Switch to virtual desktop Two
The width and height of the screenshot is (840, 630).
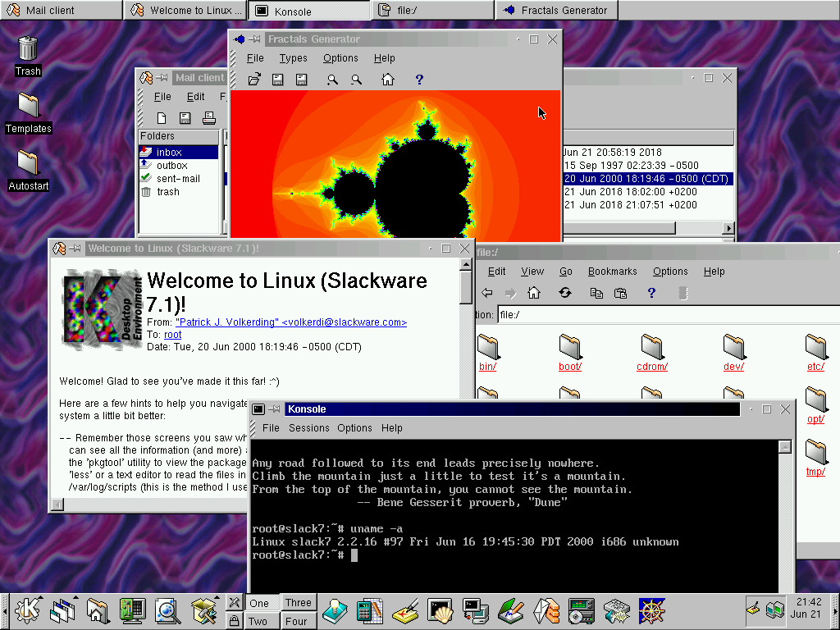[258, 621]
